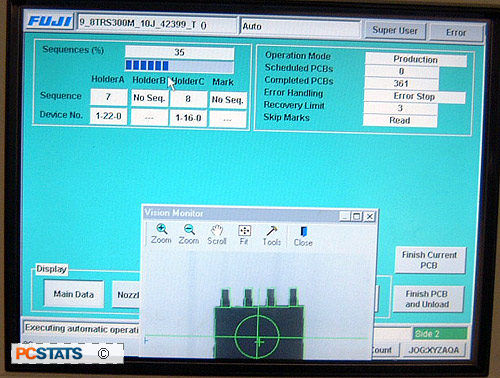The width and height of the screenshot is (500, 378).
Task: Click Zoom out icon in Vision Monitor
Action: click(189, 234)
